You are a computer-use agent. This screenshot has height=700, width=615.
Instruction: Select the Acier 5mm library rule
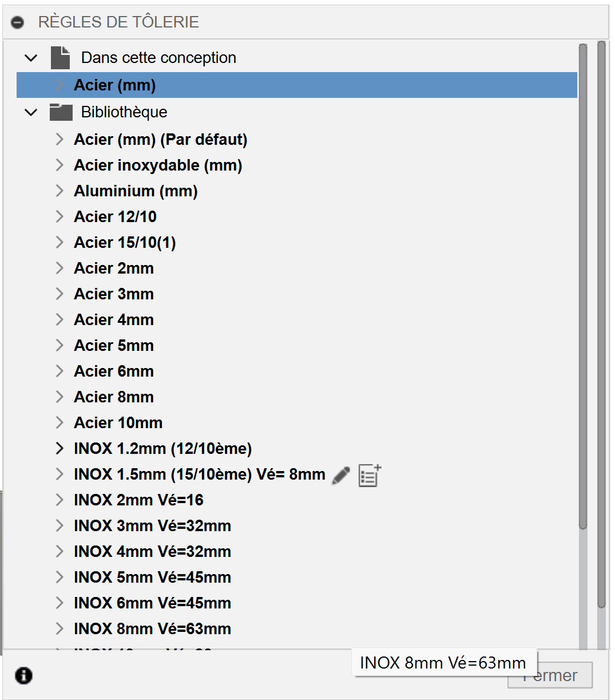114,346
